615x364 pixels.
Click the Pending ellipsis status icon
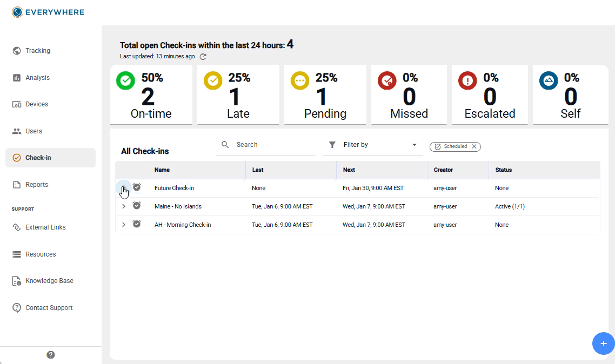click(x=300, y=80)
